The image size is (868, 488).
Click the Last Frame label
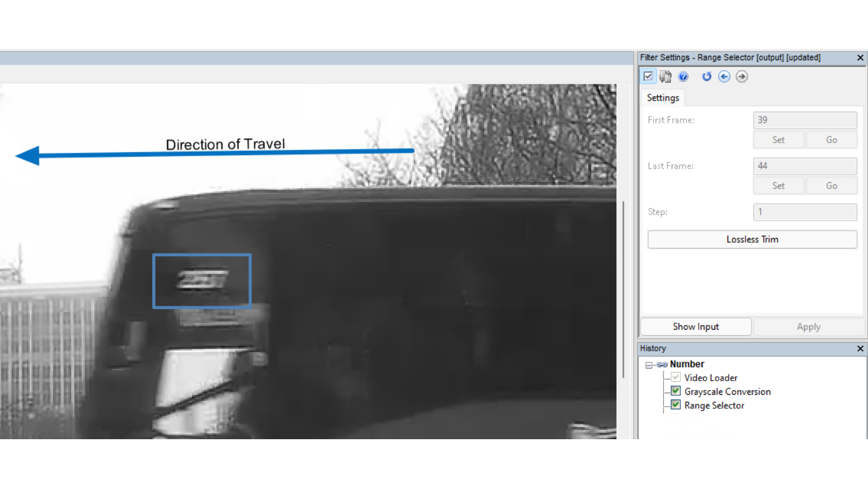(671, 166)
